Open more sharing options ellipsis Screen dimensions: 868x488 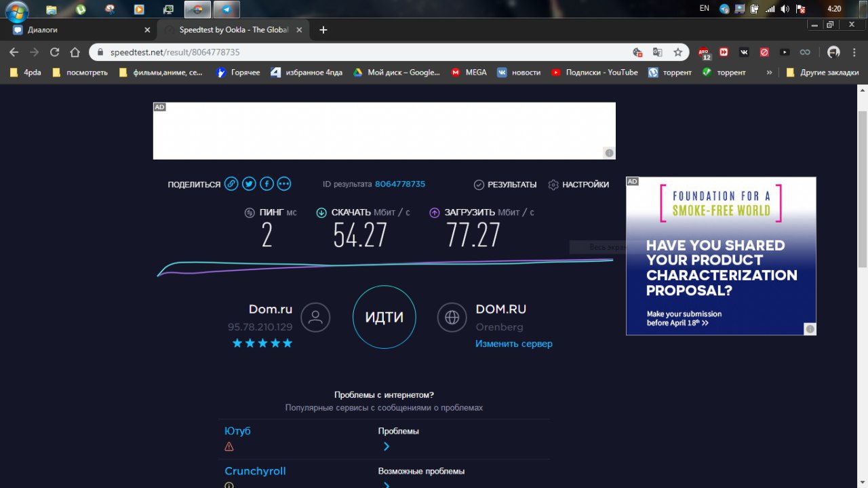tap(284, 184)
